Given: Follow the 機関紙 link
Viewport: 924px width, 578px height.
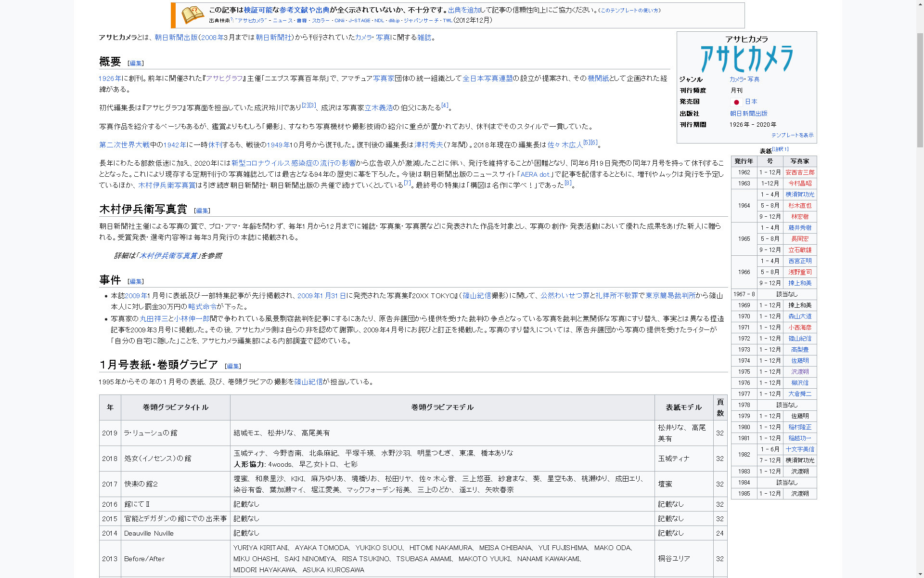Looking at the screenshot, I should (598, 79).
